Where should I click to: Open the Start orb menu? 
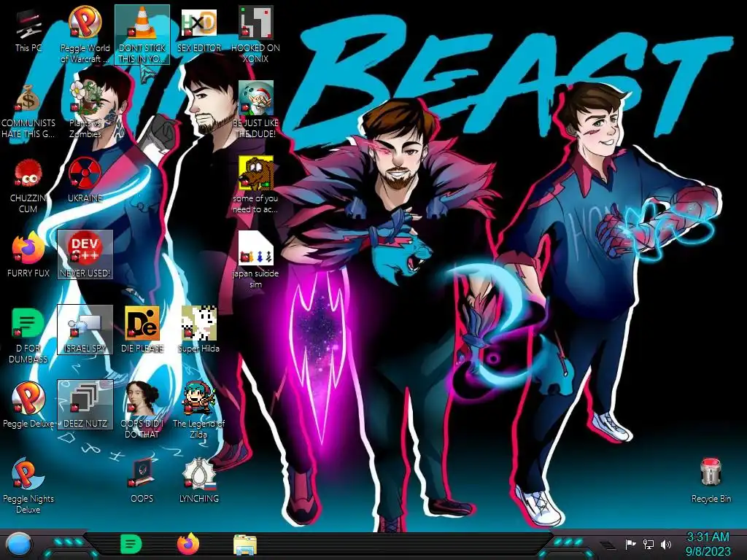pos(19,544)
